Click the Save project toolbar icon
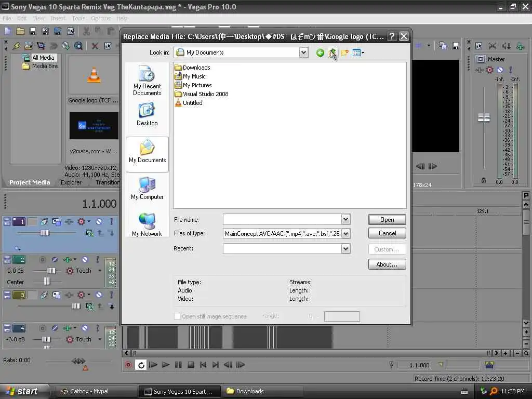 (33, 32)
